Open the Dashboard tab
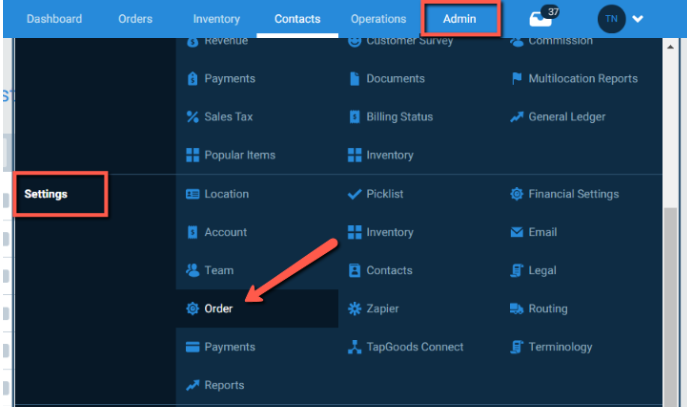Viewport: 687px width, 407px height. [54, 19]
